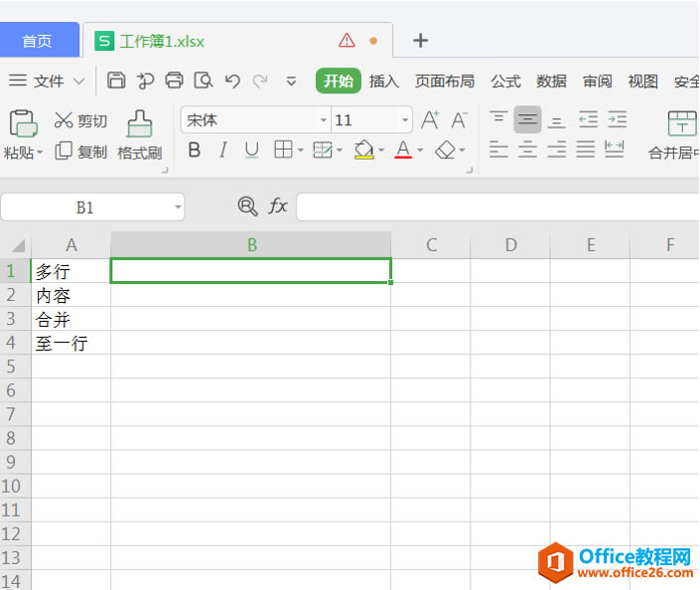The height and width of the screenshot is (590, 700).
Task: Undo the last action
Action: [232, 80]
